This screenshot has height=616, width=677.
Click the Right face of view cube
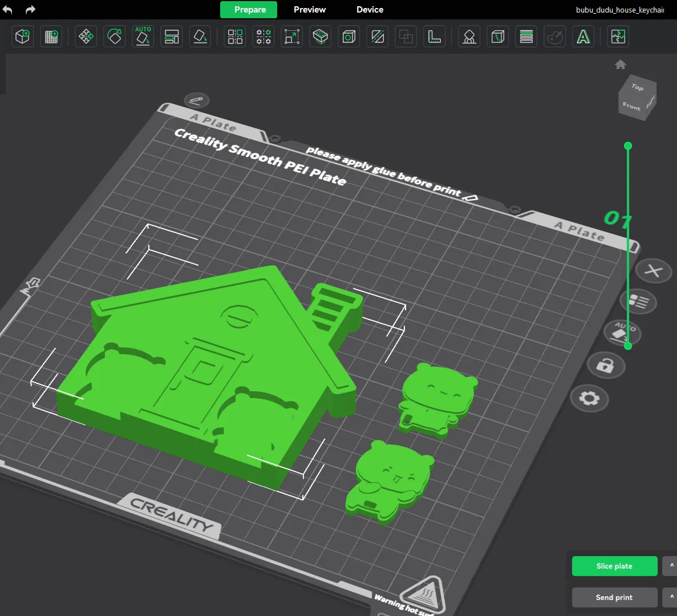(x=651, y=102)
